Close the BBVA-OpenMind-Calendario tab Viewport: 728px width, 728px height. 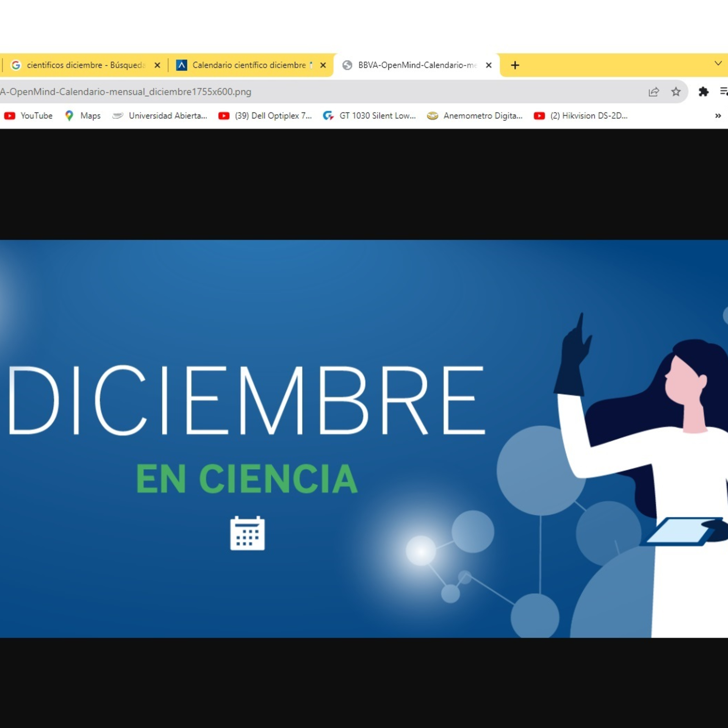[x=489, y=65]
